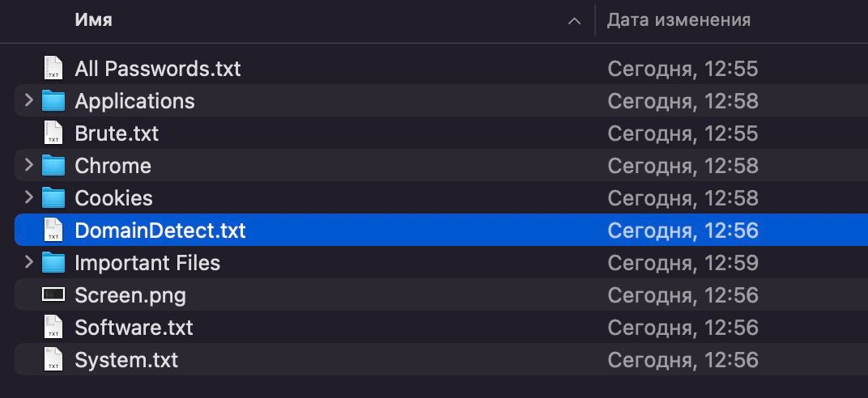Click the Applications folder icon
The width and height of the screenshot is (868, 398).
(53, 101)
